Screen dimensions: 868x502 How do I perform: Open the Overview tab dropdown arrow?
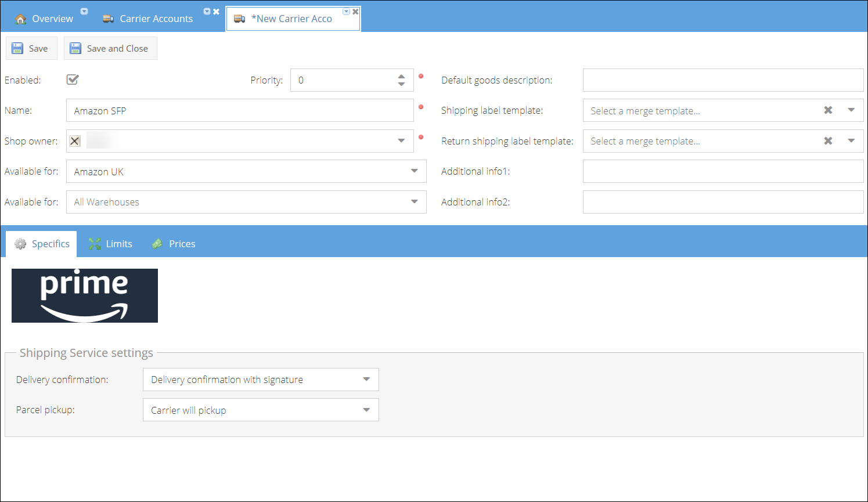[x=84, y=12]
